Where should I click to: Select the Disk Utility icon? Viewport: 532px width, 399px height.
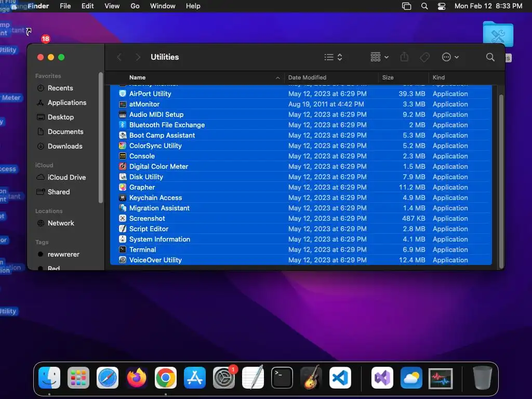pos(123,177)
